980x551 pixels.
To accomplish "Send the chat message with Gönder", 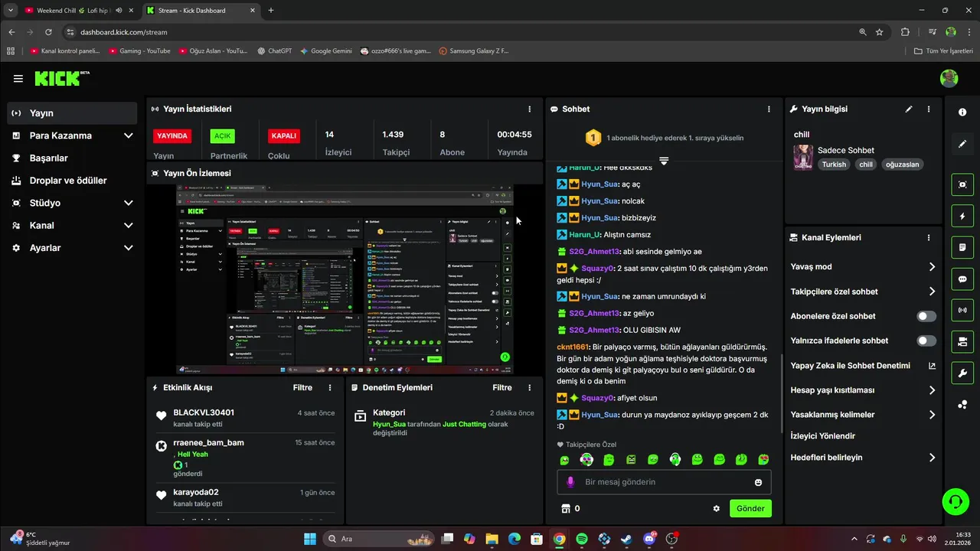I will [750, 508].
